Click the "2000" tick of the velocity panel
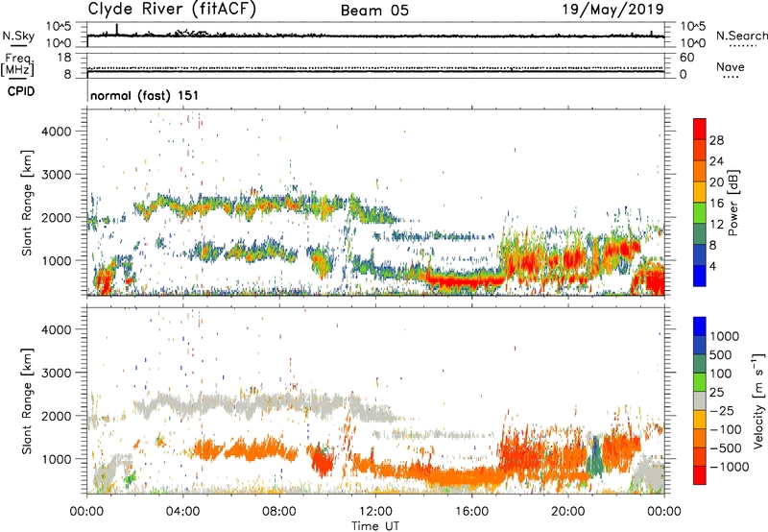The image size is (768, 532). [x=57, y=416]
